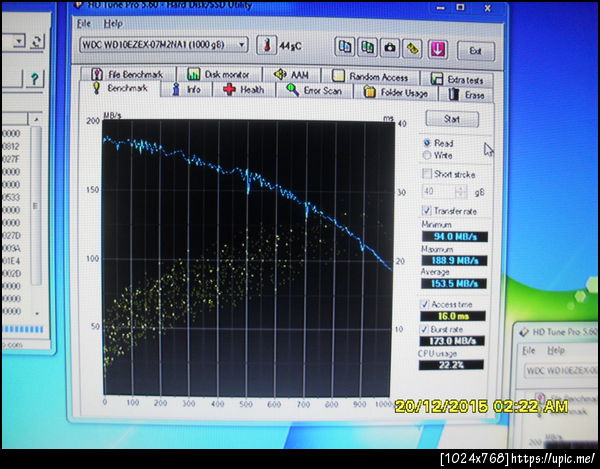Click the 22.2% CPU usage value
Image resolution: width=600 pixels, height=469 pixels.
click(x=451, y=365)
